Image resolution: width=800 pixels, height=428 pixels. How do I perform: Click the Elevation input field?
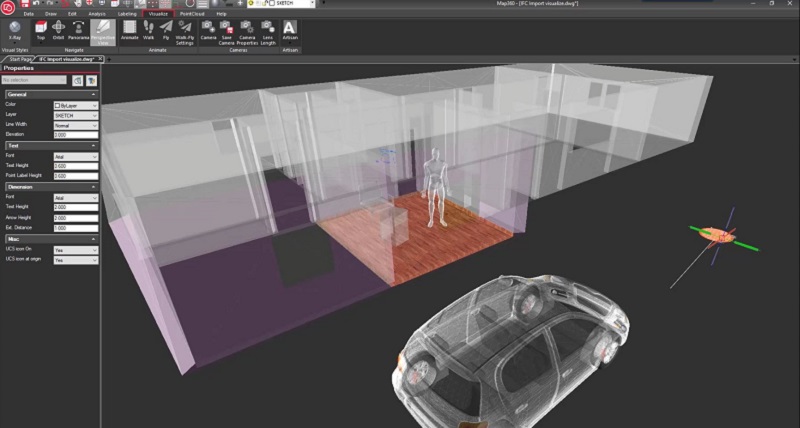75,134
